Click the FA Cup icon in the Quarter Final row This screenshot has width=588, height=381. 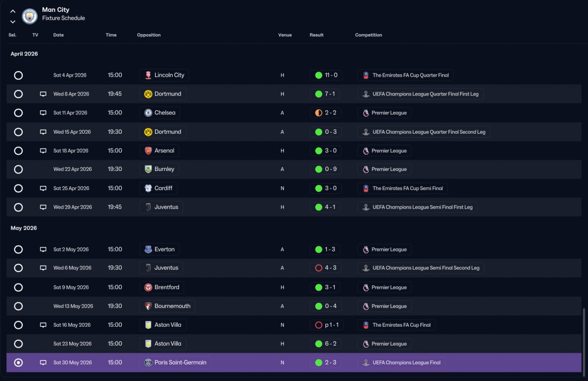[x=366, y=75]
